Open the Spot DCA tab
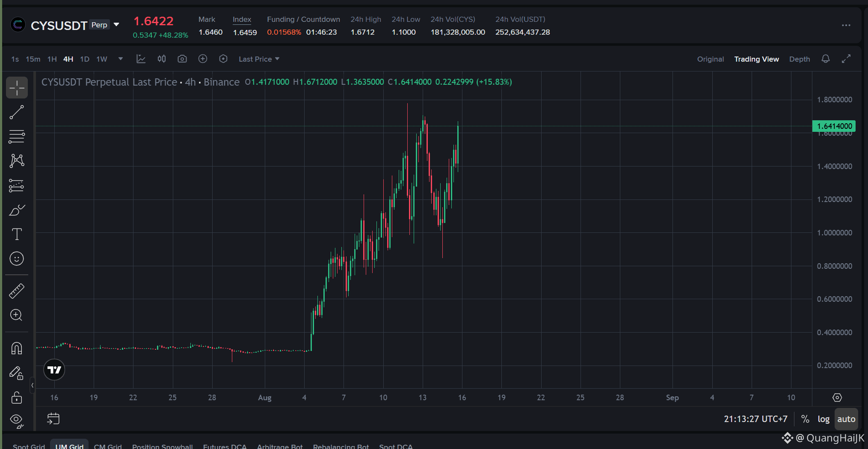The height and width of the screenshot is (449, 868). (396, 446)
